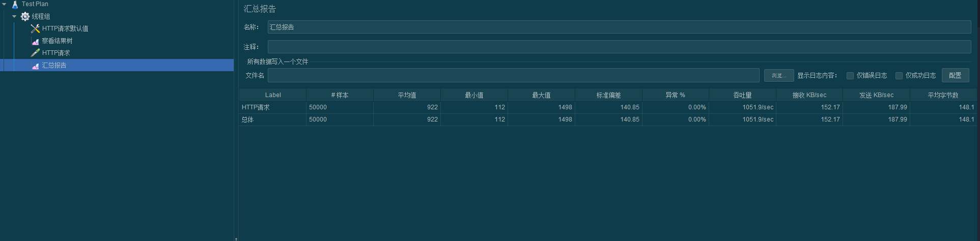Image resolution: width=980 pixels, height=241 pixels.
Task: Click the HTTP请求默认值 wrench icon
Action: [35, 28]
